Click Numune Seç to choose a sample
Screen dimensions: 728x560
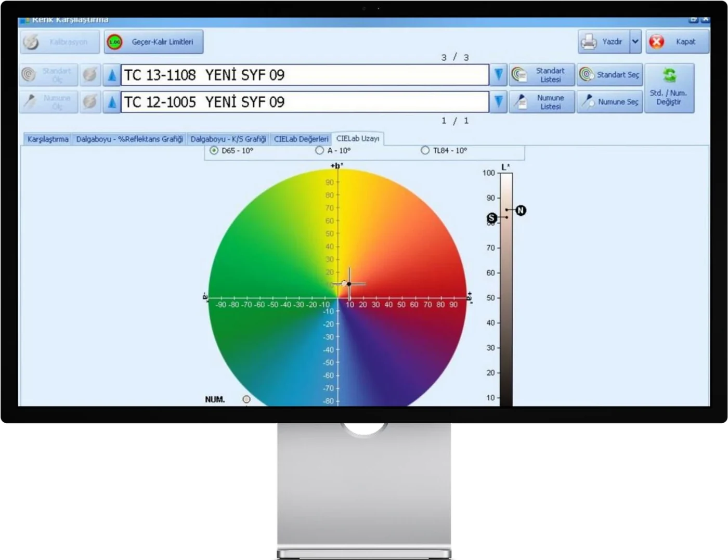(x=609, y=102)
